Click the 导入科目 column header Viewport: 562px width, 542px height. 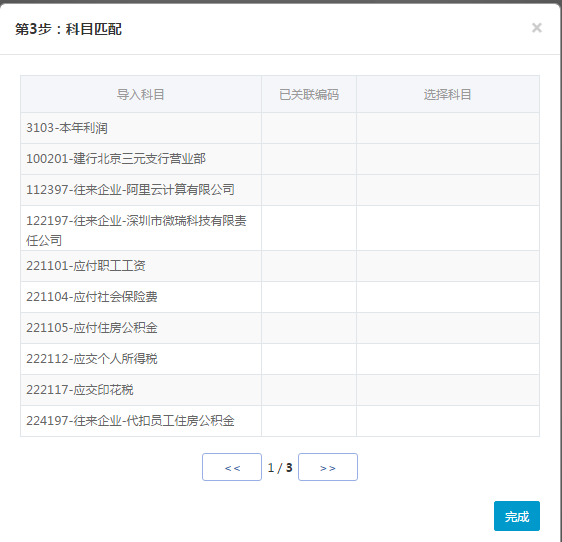pyautogui.click(x=141, y=94)
